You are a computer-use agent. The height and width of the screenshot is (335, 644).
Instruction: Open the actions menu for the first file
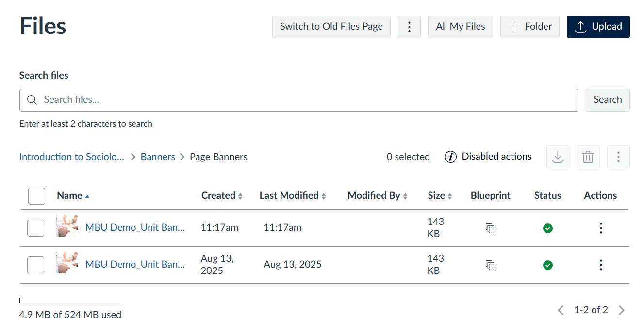click(601, 228)
